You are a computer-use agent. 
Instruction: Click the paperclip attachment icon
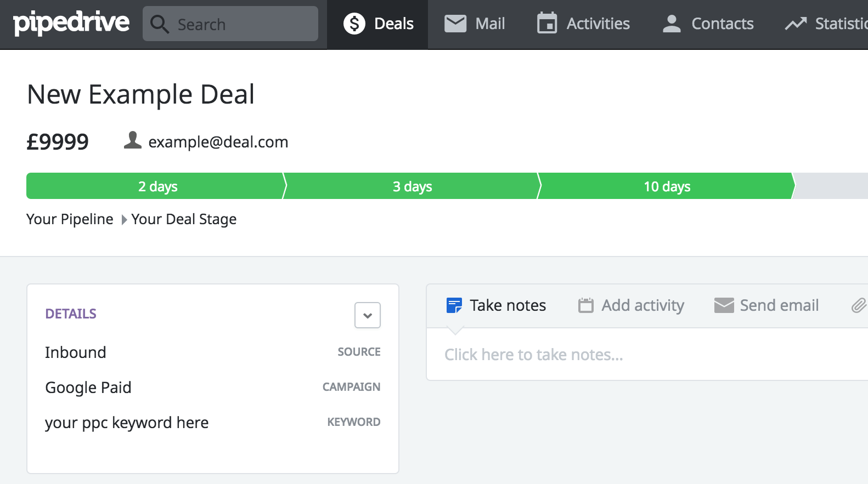click(x=858, y=305)
